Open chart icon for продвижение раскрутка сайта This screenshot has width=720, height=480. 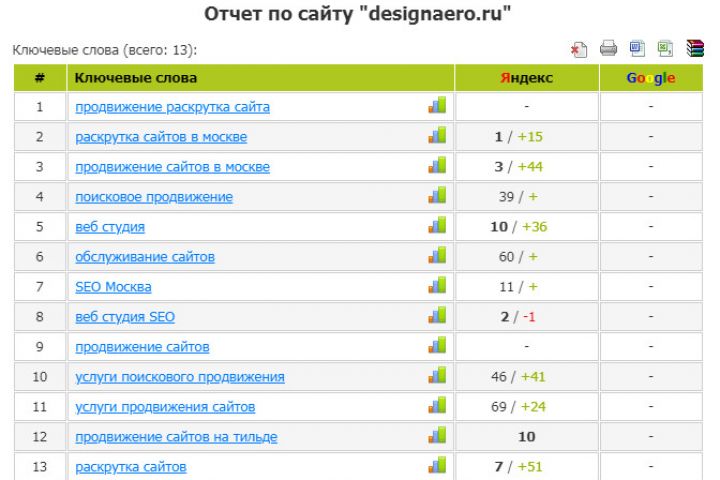(x=437, y=105)
